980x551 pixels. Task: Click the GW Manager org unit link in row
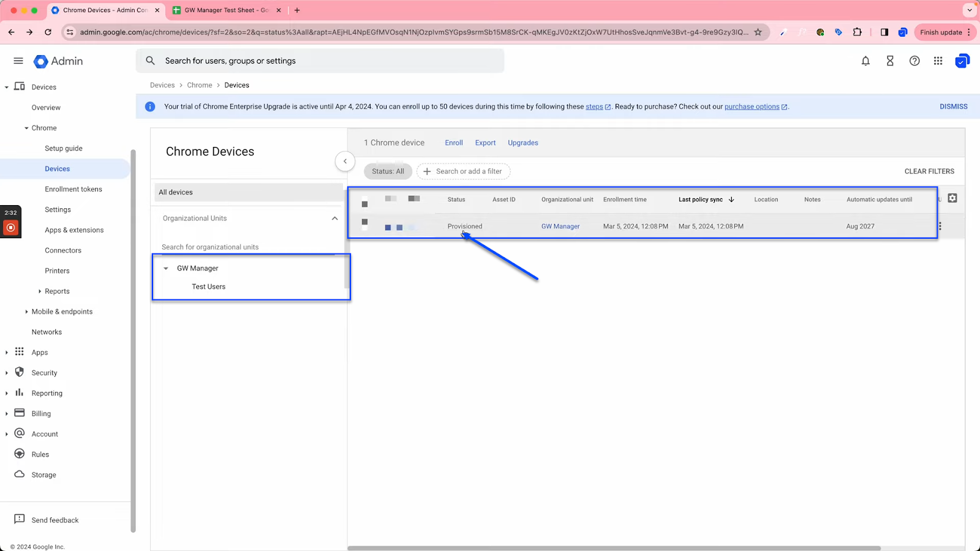[x=560, y=227]
